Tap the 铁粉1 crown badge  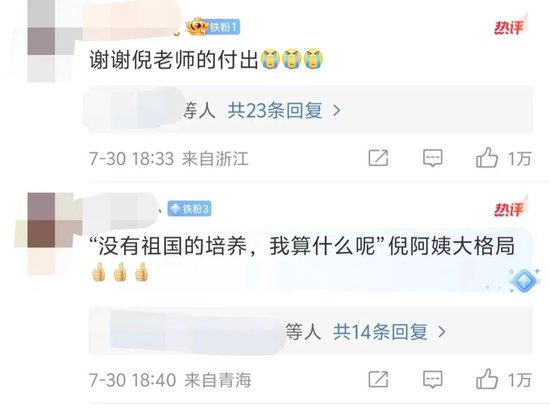[x=213, y=27]
